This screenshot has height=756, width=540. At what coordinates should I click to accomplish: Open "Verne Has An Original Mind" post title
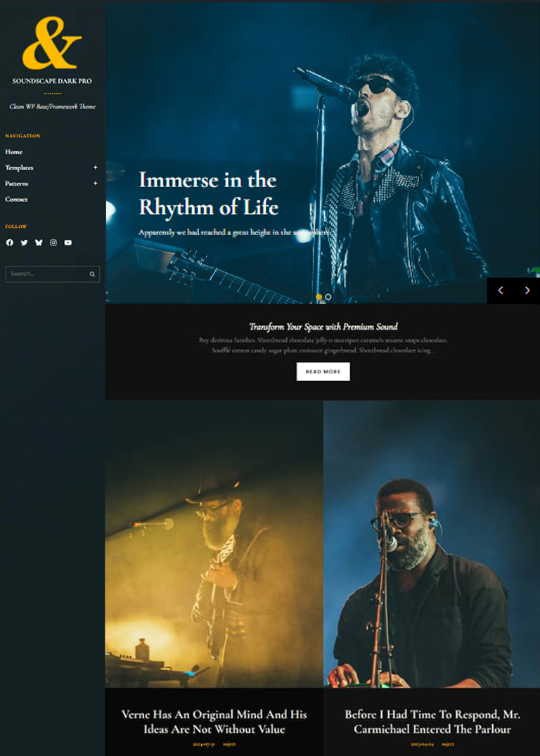pyautogui.click(x=214, y=722)
